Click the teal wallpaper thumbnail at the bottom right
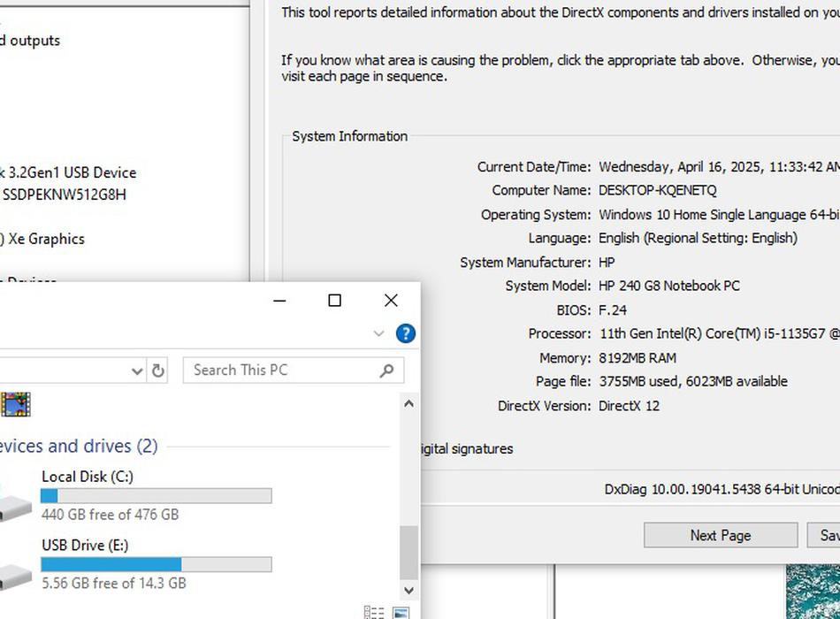The image size is (840, 619). tap(813, 592)
